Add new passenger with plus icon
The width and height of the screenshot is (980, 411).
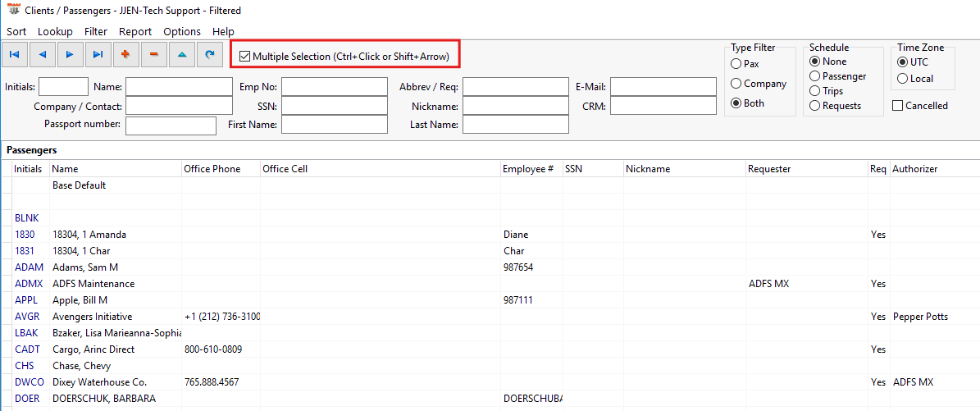[125, 54]
